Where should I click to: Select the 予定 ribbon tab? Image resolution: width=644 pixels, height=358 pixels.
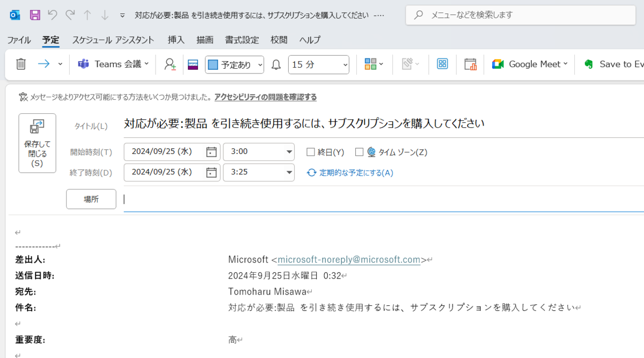(51, 40)
